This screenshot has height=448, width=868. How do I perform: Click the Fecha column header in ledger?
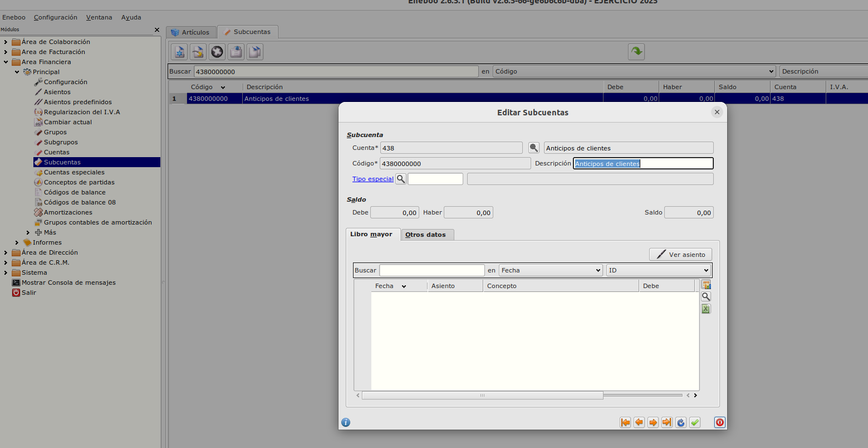399,286
